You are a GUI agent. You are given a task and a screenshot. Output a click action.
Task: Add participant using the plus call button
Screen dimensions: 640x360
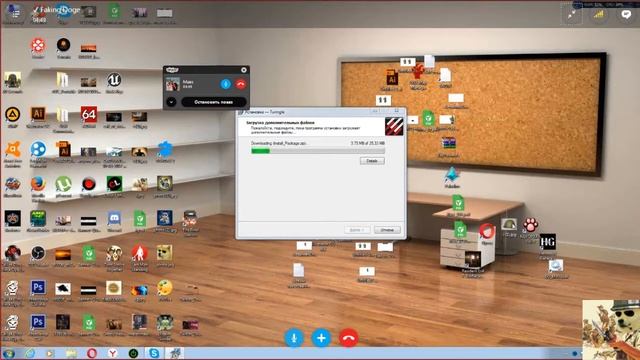point(321,338)
